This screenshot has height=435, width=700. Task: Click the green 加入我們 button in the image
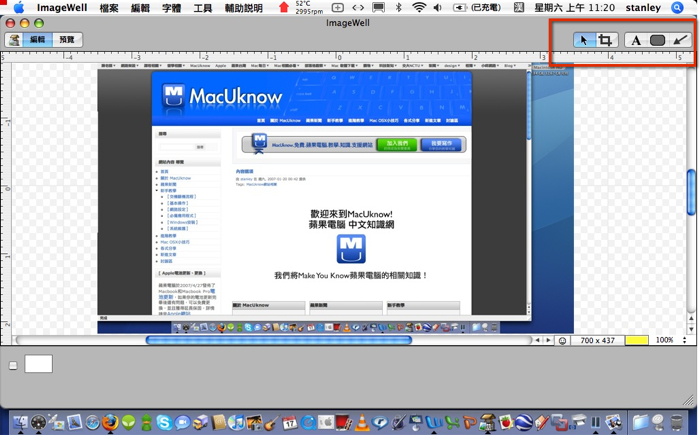(397, 145)
